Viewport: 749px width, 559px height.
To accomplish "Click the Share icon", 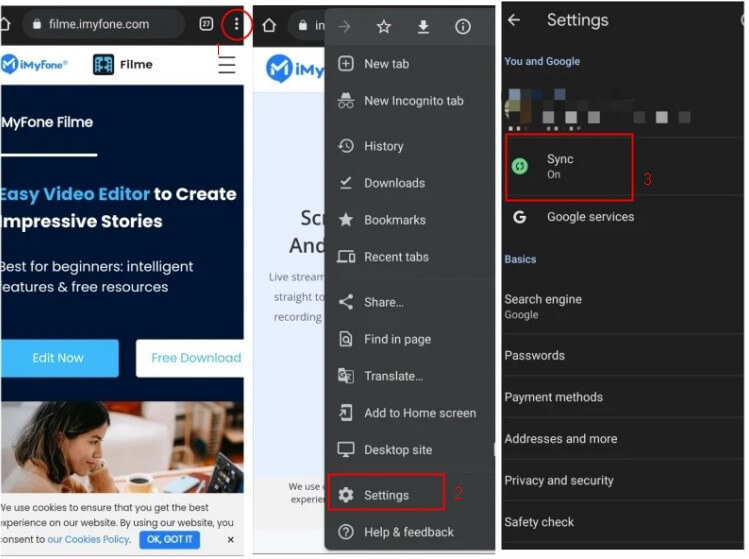I will [x=346, y=302].
